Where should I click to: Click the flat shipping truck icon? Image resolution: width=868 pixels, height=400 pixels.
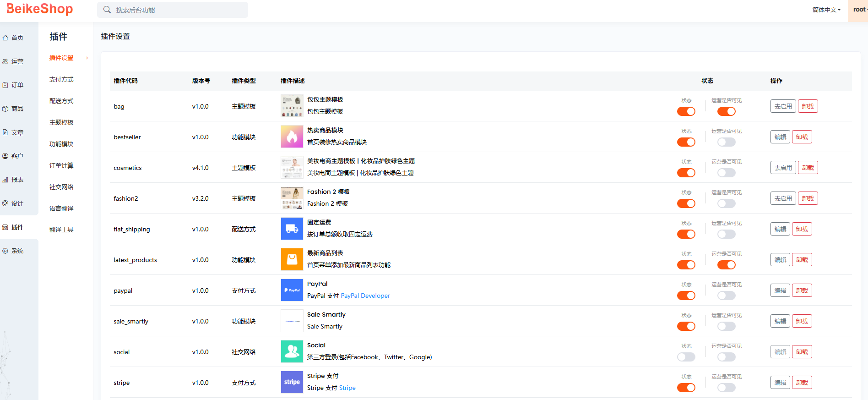pyautogui.click(x=292, y=229)
